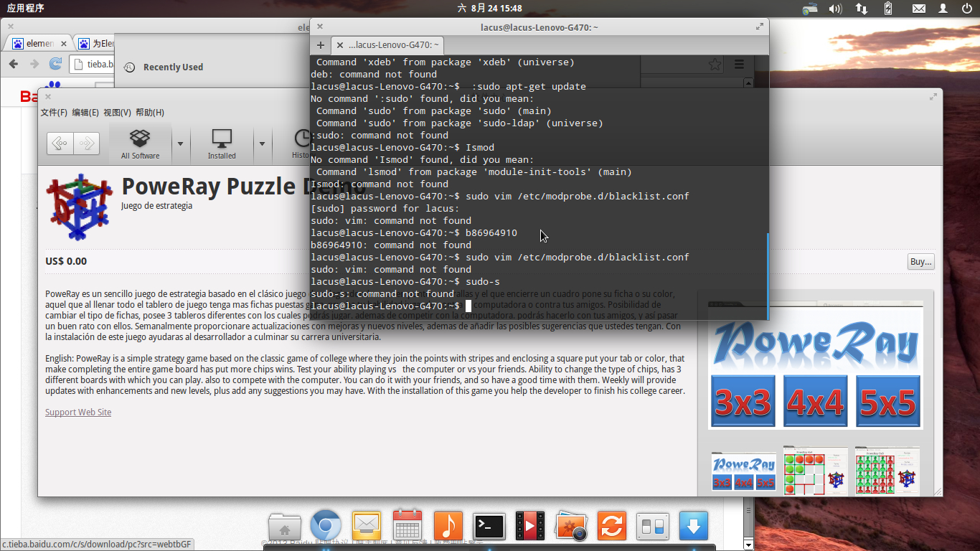
Task: Open the Terminal dock icon
Action: [489, 527]
